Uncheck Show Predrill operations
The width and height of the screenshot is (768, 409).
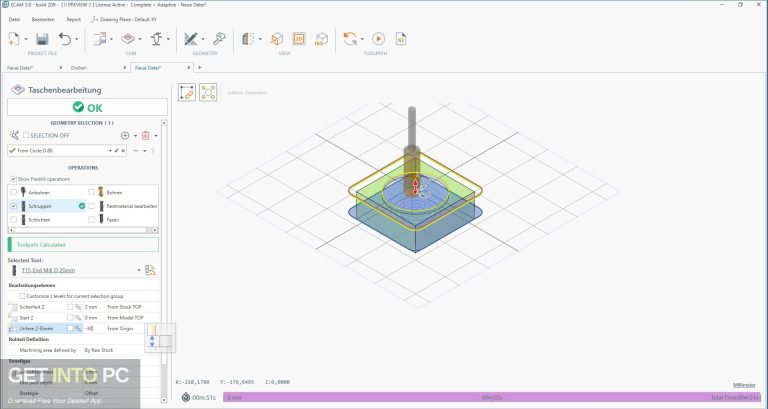(12, 179)
